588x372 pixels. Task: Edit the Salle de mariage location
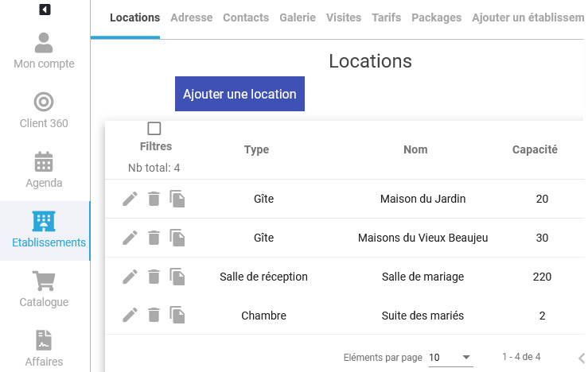point(130,277)
